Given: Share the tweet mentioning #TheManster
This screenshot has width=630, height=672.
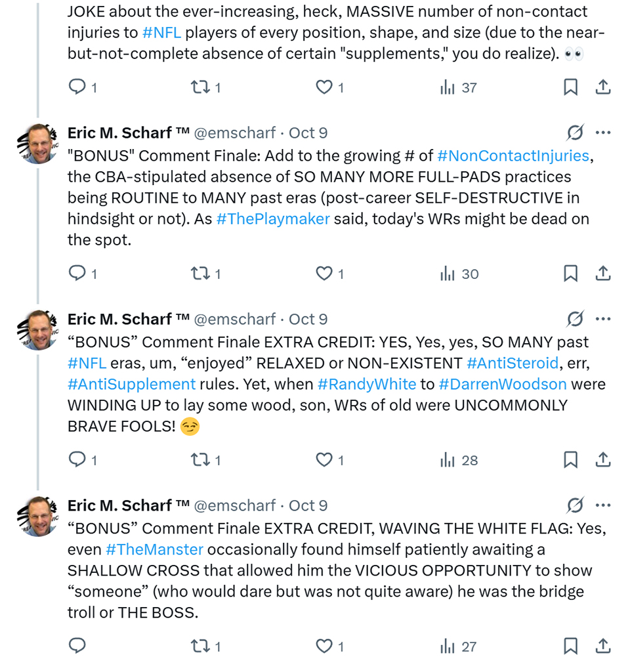Looking at the screenshot, I should tap(603, 646).
